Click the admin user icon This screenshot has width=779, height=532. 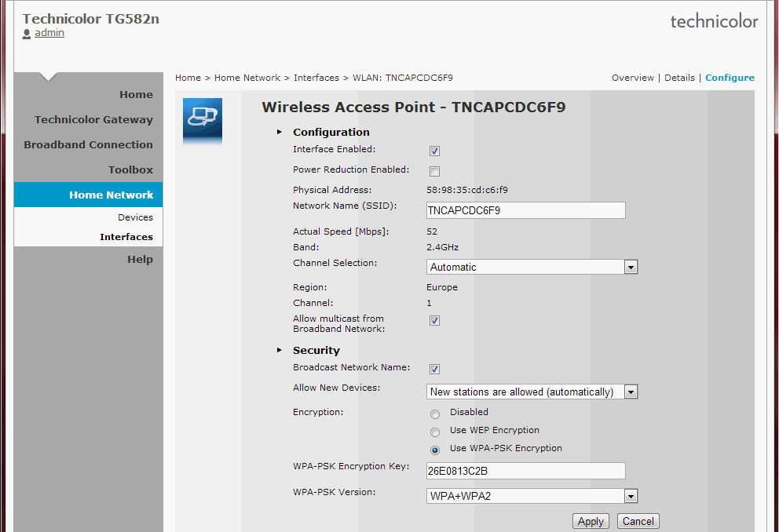tap(27, 34)
